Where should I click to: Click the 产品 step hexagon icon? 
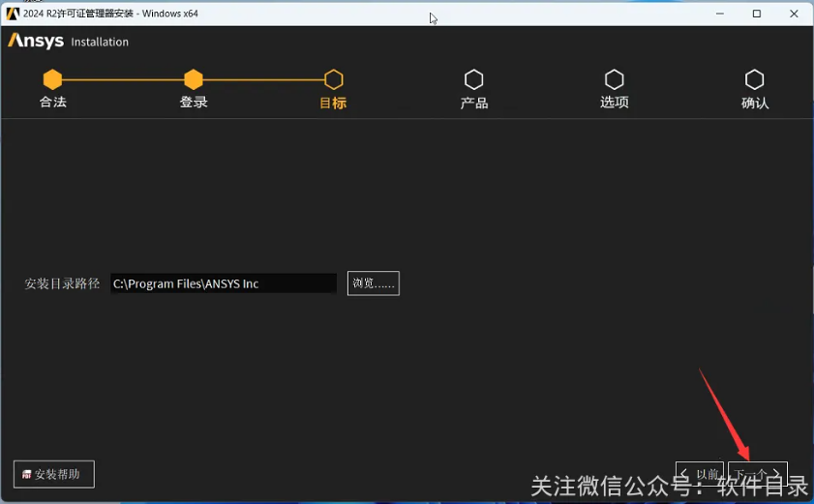tap(473, 79)
